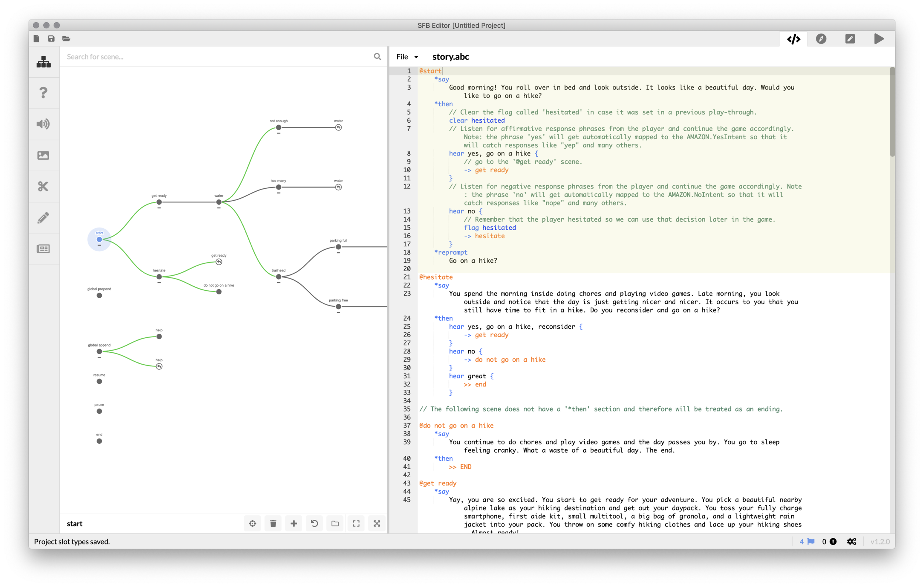Collapse the trailhead node branch
The width and height of the screenshot is (924, 587).
click(x=279, y=283)
